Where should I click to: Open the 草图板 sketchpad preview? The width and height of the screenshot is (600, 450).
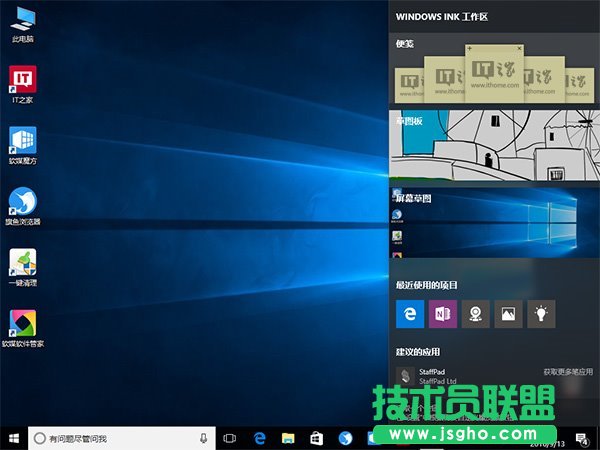[492, 146]
